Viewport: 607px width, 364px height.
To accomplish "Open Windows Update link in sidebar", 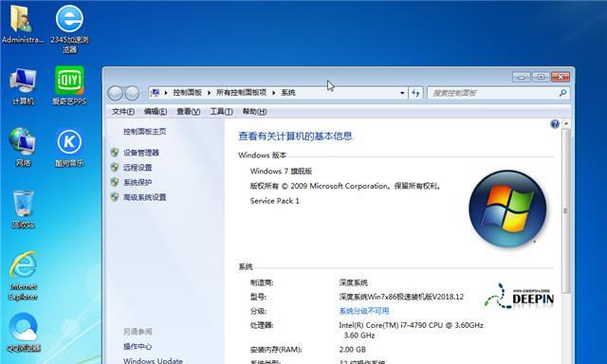I will click(153, 360).
